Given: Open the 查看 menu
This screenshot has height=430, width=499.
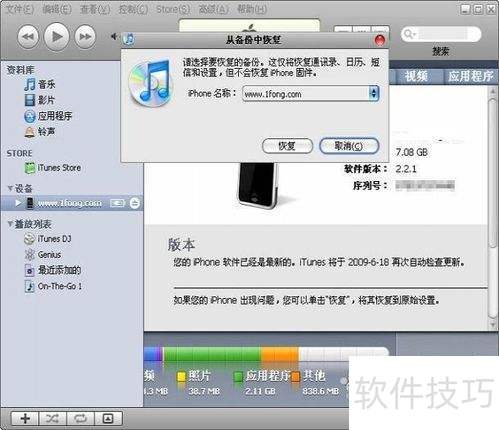Looking at the screenshot, I should tap(95, 9).
